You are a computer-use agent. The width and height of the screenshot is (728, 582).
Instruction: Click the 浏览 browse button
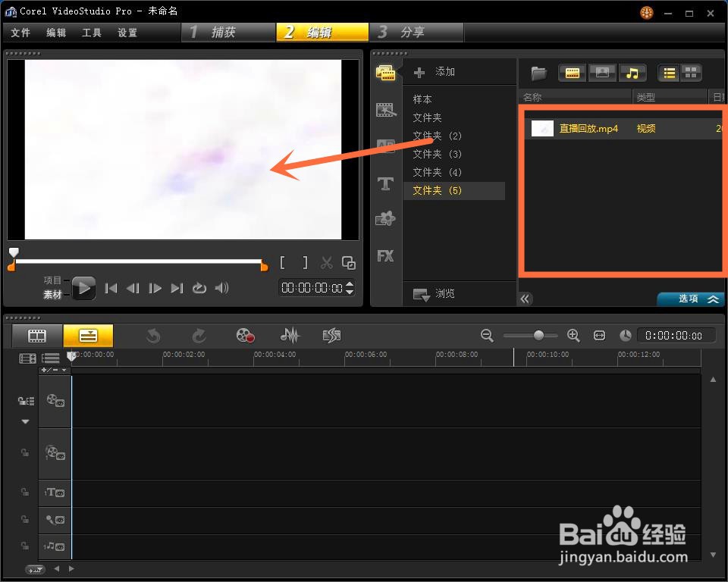click(x=434, y=294)
